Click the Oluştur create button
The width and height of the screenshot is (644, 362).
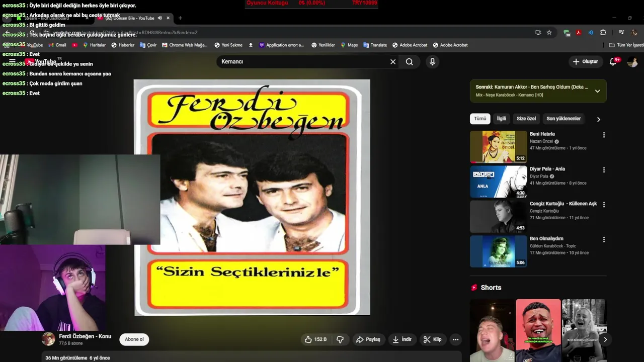click(x=585, y=62)
